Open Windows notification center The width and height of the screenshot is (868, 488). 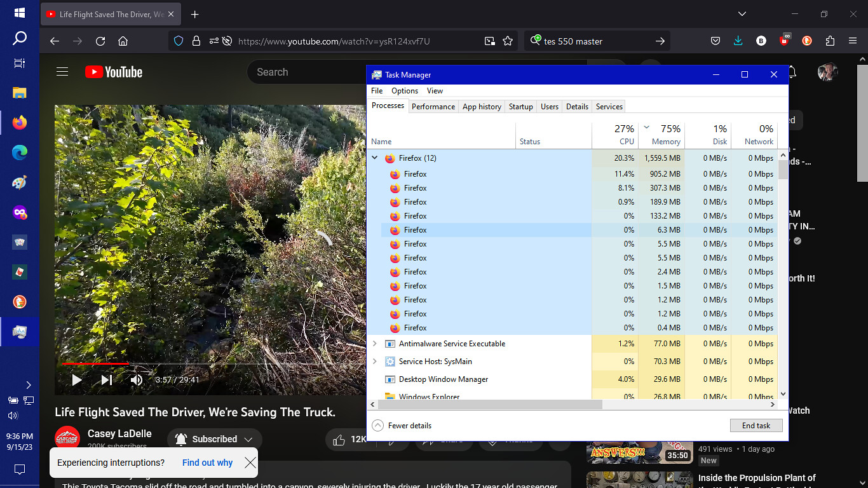tap(19, 470)
